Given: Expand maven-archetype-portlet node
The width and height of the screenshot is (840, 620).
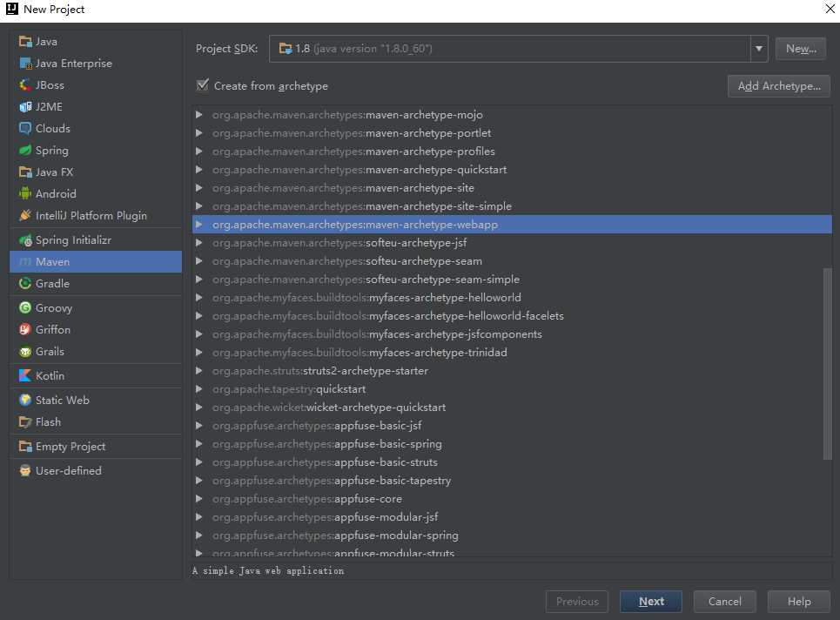Looking at the screenshot, I should click(x=198, y=133).
